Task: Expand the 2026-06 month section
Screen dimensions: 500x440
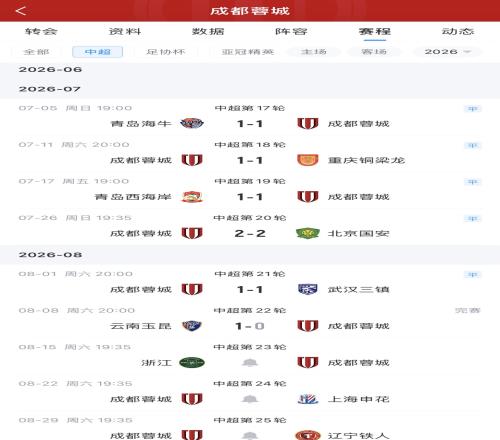Action: coord(250,69)
